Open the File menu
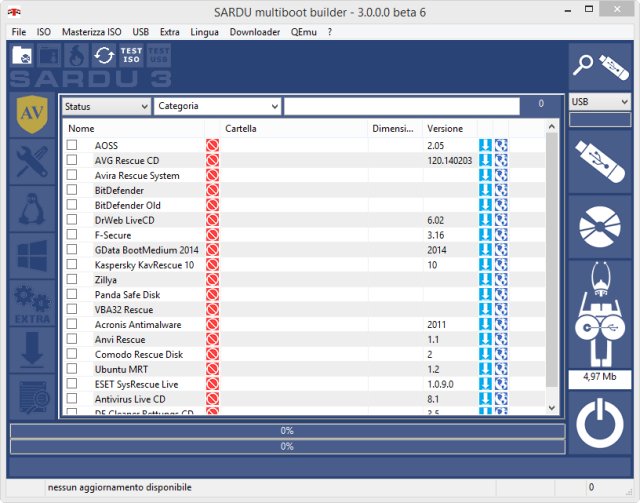Viewport: 640px width, 503px height. click(x=19, y=32)
